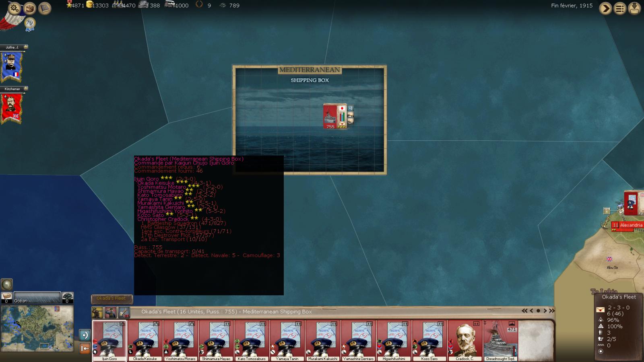Click the binoculars soldier special order icon

click(97, 312)
